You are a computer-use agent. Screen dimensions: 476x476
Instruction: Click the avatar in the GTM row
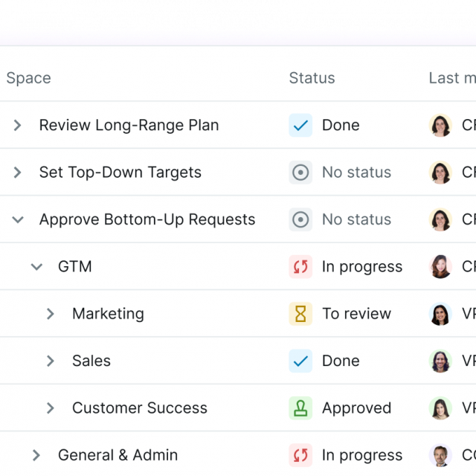click(440, 266)
